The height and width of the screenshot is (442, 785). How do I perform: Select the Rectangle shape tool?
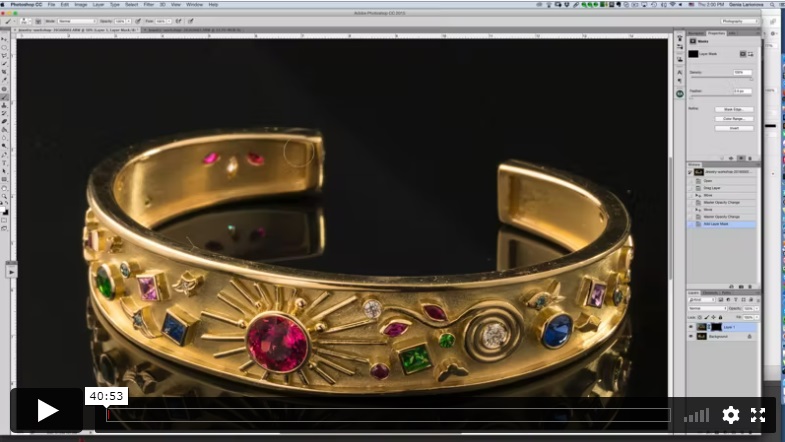click(x=5, y=179)
